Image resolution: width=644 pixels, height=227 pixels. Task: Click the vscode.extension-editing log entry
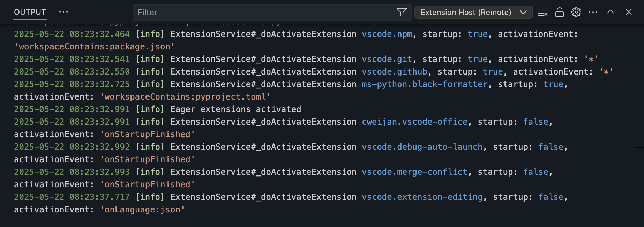pyautogui.click(x=422, y=197)
